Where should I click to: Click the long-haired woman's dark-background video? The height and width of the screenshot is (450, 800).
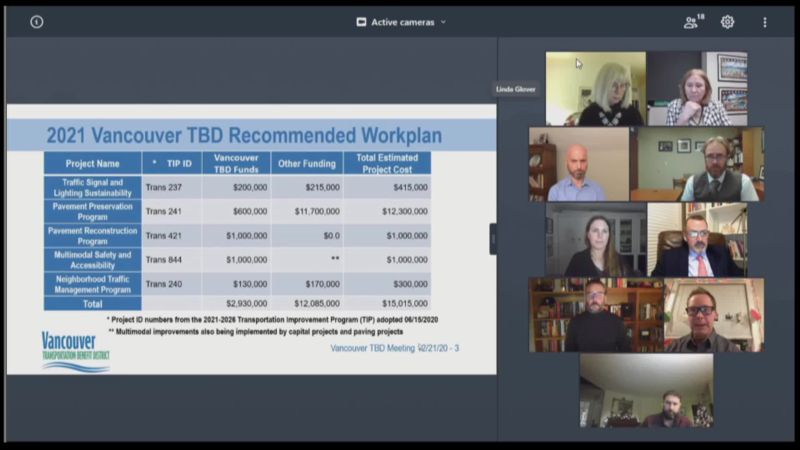click(x=595, y=240)
